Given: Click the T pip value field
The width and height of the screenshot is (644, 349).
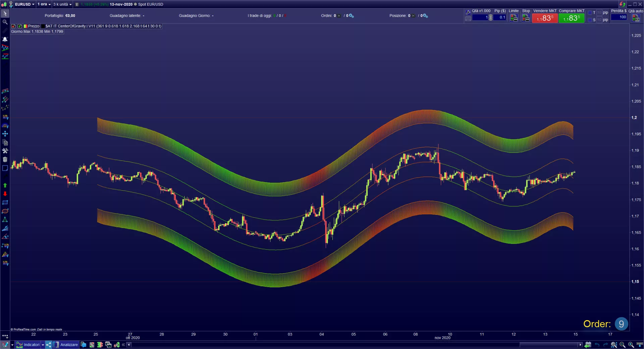Looking at the screenshot, I should point(599,13).
